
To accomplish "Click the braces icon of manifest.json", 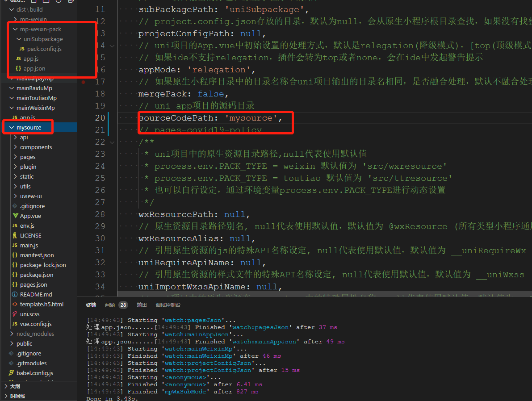I will click(x=15, y=255).
